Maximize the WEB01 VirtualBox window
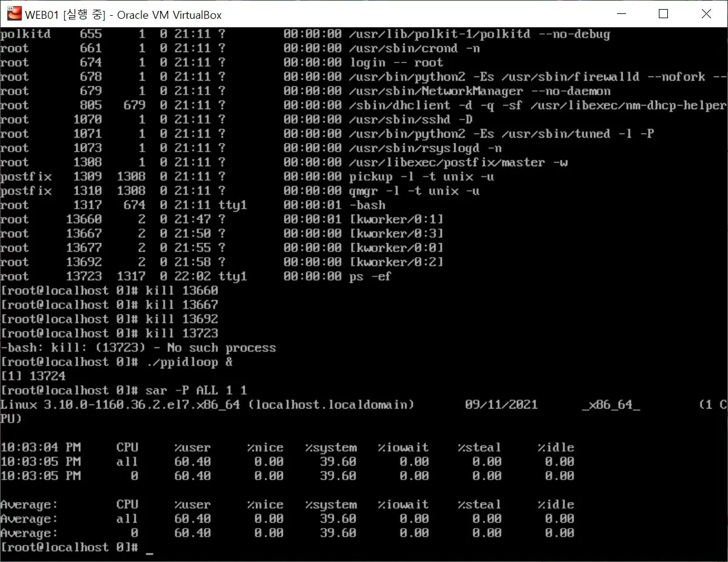Viewport: 728px width, 562px height. point(663,13)
